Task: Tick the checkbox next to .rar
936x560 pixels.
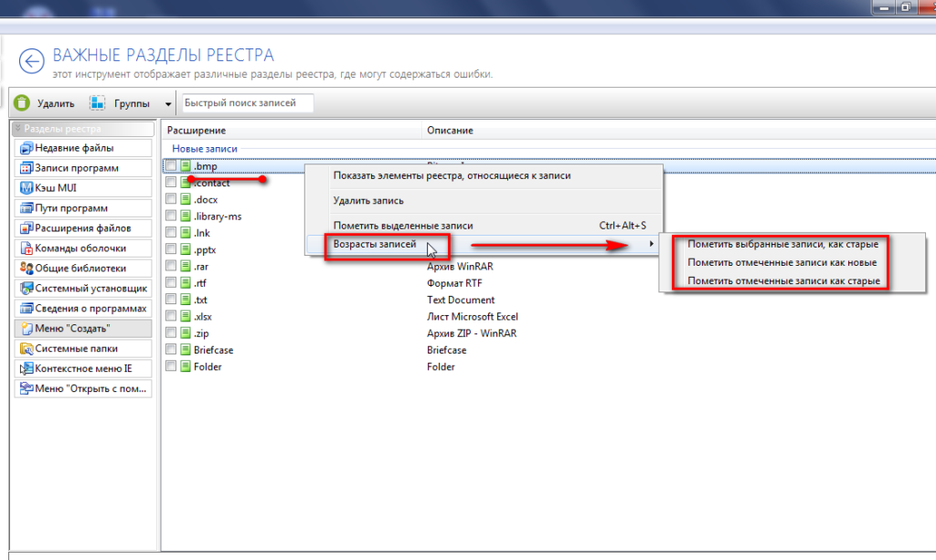Action: click(171, 266)
